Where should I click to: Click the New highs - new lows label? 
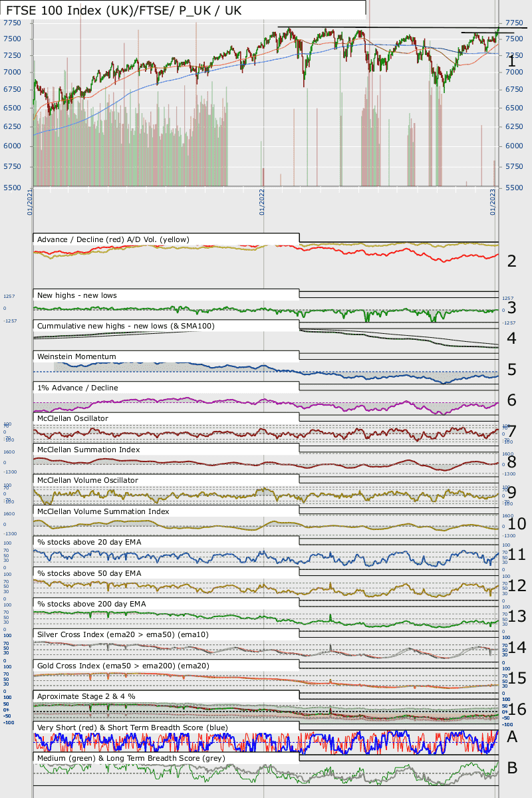[76, 295]
